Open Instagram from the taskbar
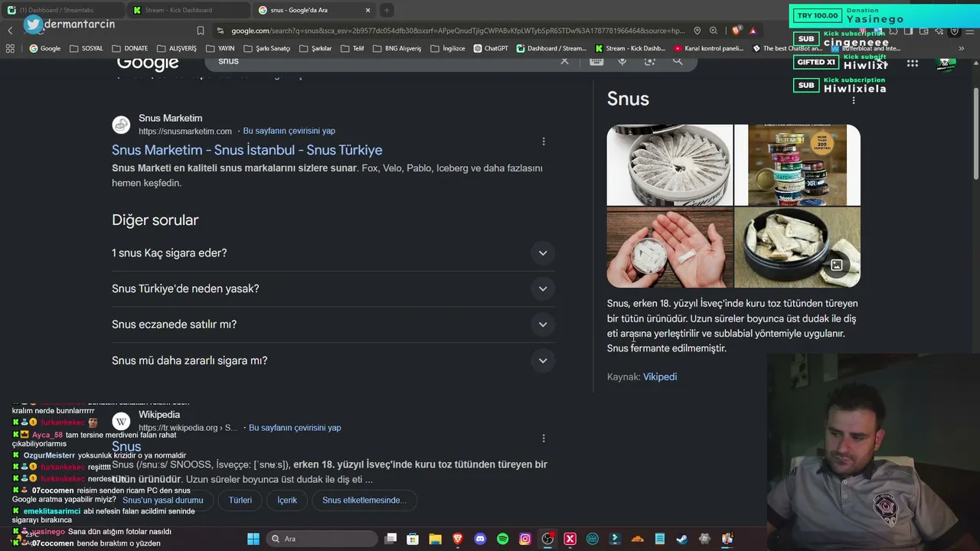Image resolution: width=980 pixels, height=551 pixels. point(525,539)
